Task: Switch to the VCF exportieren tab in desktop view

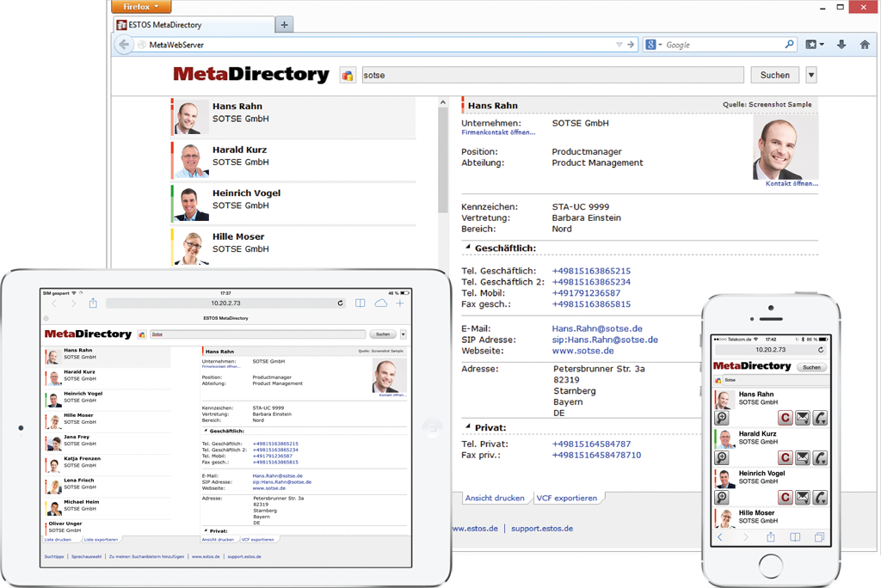Action: (566, 498)
